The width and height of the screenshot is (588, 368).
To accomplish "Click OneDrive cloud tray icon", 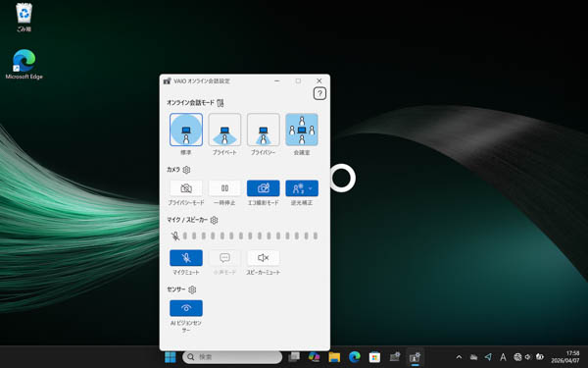I will [474, 357].
